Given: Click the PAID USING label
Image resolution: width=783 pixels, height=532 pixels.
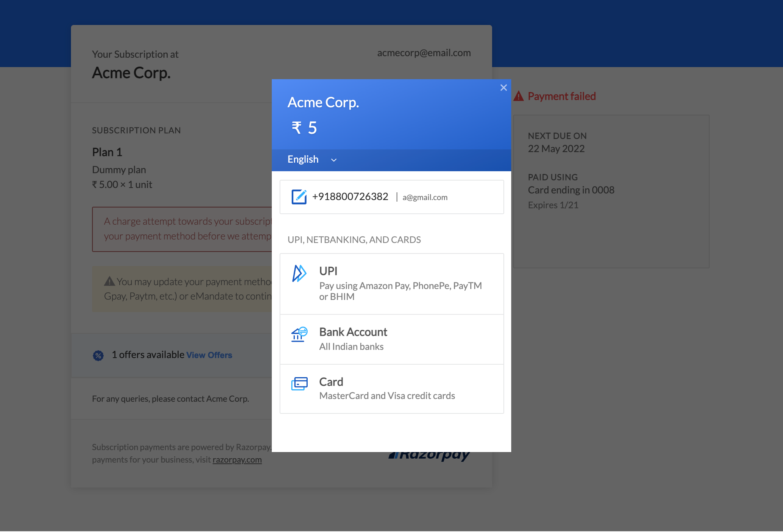Looking at the screenshot, I should (553, 177).
